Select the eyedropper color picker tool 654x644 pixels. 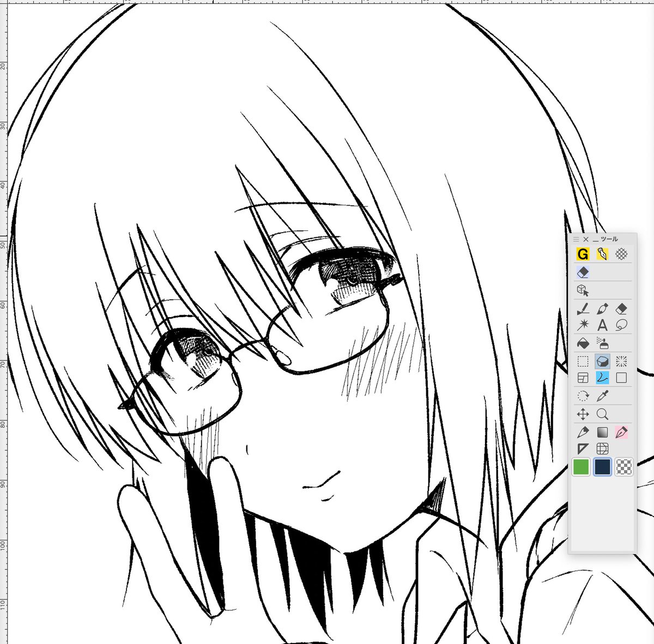(602, 396)
